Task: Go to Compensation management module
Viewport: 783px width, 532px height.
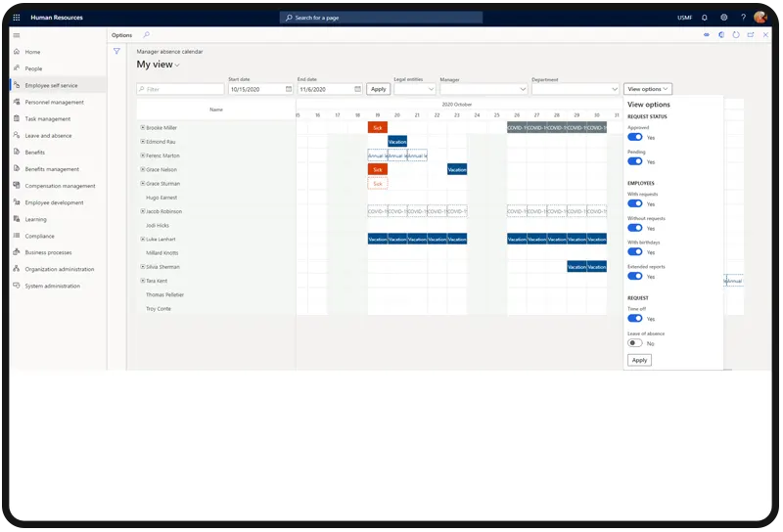Action: tap(60, 186)
